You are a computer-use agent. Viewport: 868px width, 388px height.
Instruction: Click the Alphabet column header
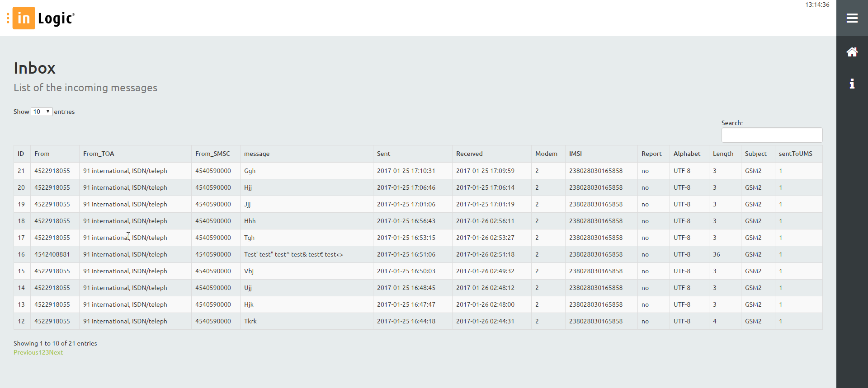pos(687,154)
